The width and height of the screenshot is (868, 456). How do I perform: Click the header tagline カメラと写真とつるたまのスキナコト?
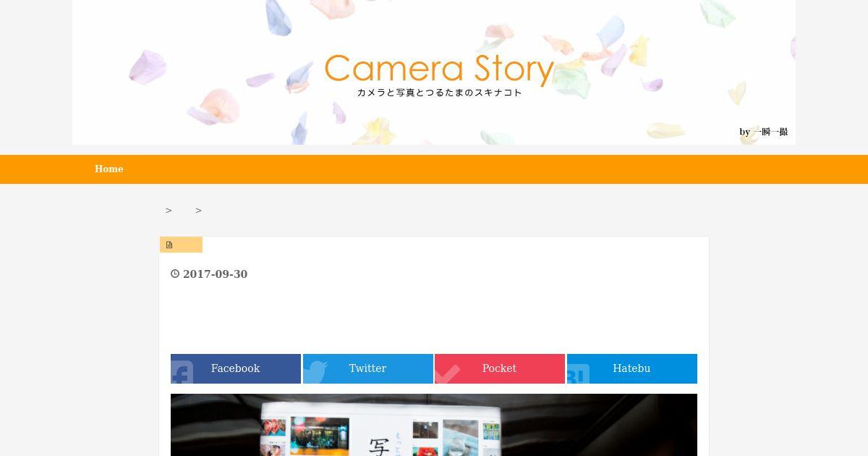[x=439, y=93]
